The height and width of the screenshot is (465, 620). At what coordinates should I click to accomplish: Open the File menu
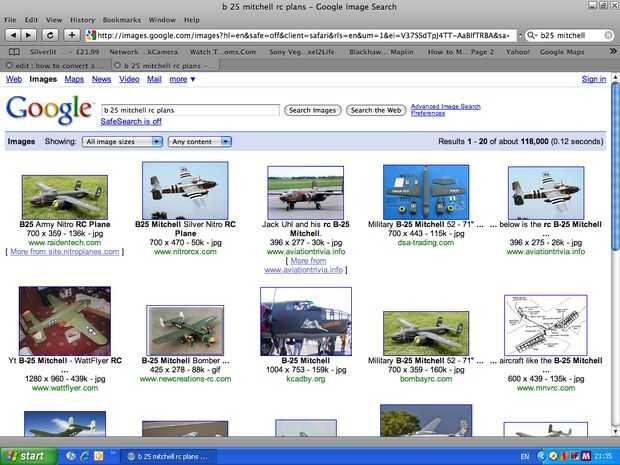coord(10,20)
